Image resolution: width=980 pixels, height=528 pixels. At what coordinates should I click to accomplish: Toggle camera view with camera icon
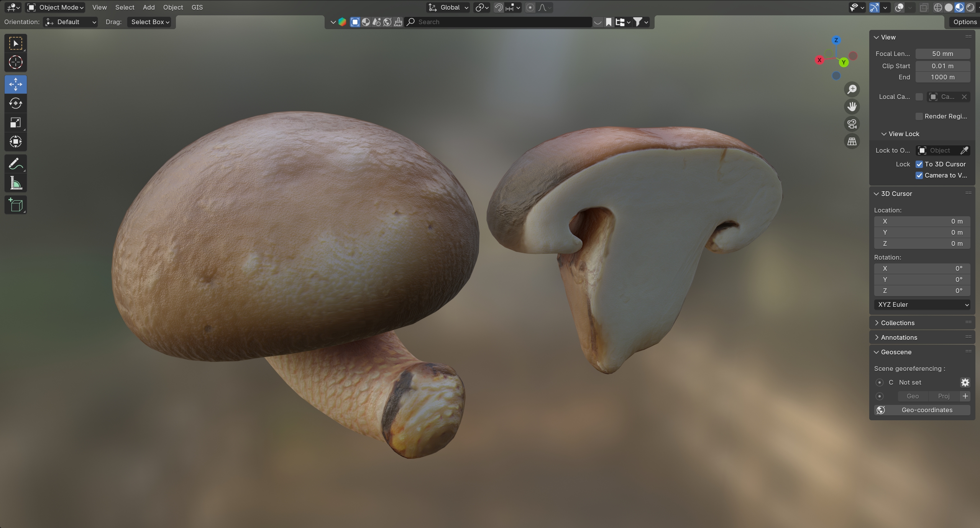pos(852,124)
